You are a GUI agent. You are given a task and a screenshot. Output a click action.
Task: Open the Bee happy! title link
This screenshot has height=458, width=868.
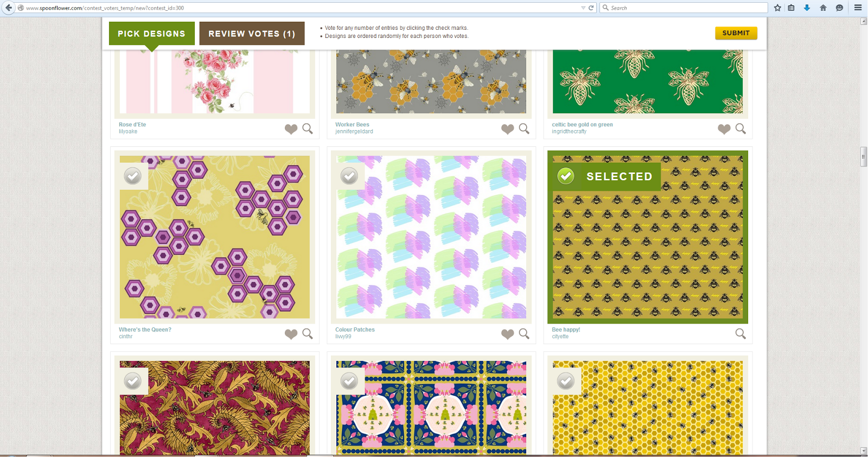[x=566, y=330]
